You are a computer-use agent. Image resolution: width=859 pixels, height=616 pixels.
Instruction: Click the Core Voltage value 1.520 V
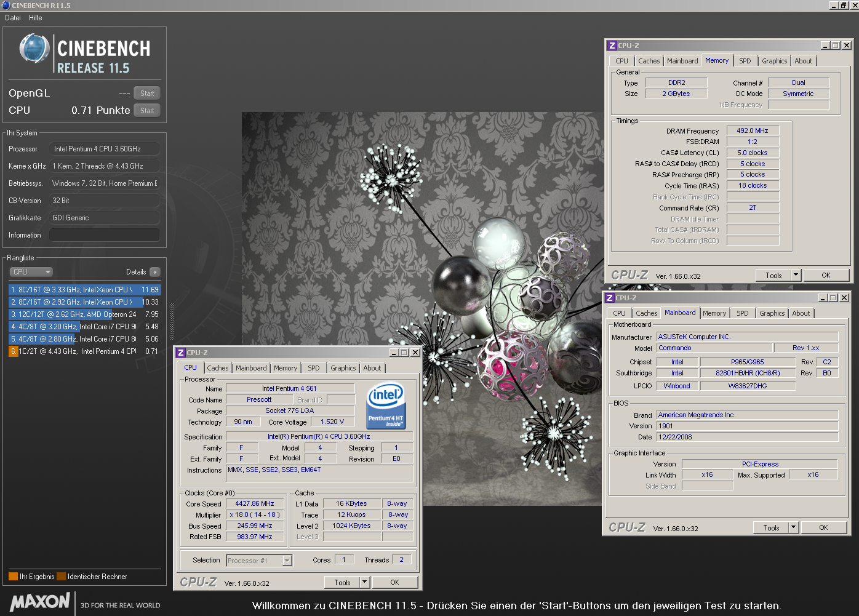click(x=332, y=422)
